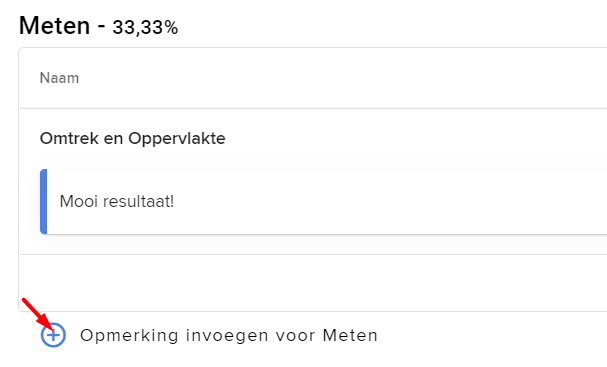Click the 'Mooi resultaat!' comment text
This screenshot has width=607, height=367.
point(117,201)
